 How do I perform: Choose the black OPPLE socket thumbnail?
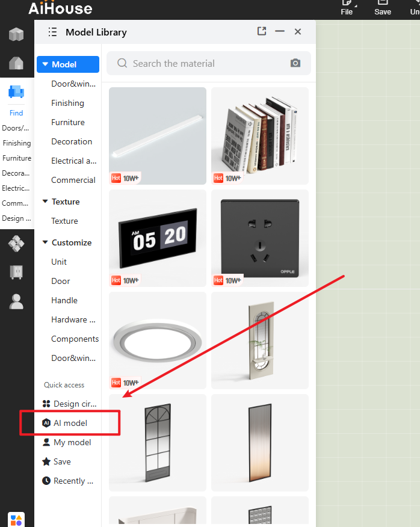260,238
